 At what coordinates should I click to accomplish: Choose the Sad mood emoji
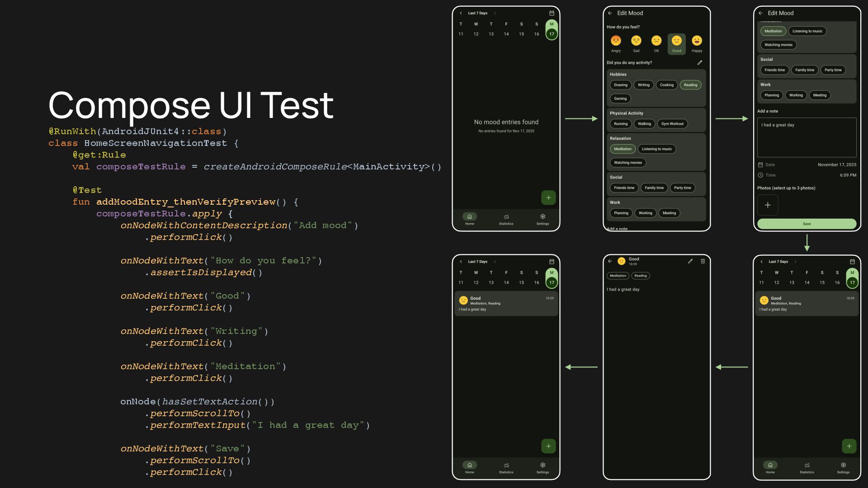tap(636, 41)
